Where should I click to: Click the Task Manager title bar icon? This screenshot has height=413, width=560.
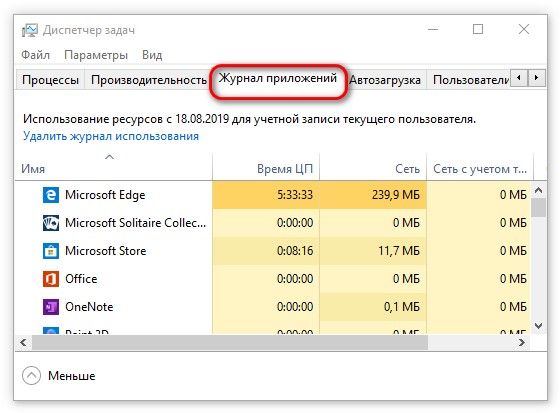[x=29, y=30]
